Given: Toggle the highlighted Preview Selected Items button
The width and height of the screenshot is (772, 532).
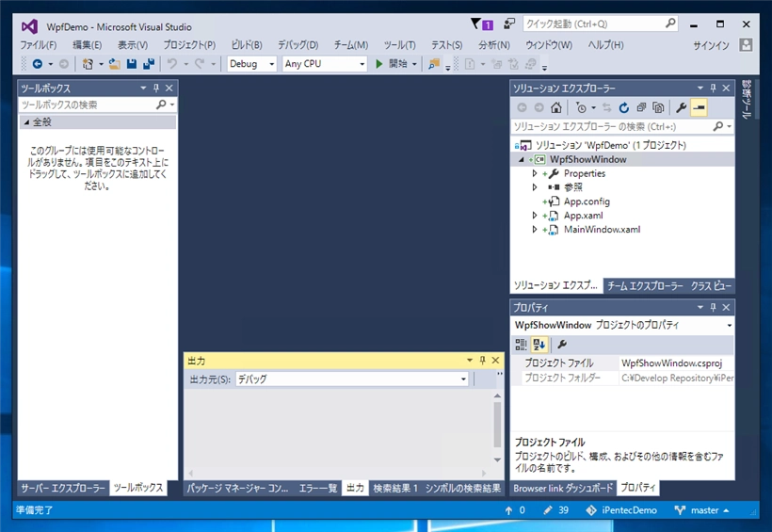Looking at the screenshot, I should pyautogui.click(x=699, y=107).
